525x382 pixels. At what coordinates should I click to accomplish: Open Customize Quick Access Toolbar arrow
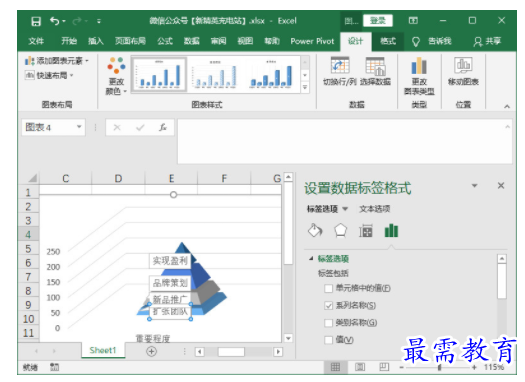point(99,21)
